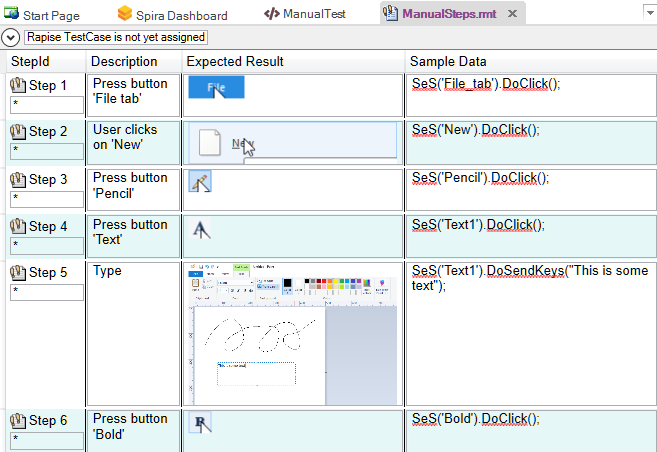The width and height of the screenshot is (657, 452).
Task: Click the input field under Step 1
Action: 46,104
